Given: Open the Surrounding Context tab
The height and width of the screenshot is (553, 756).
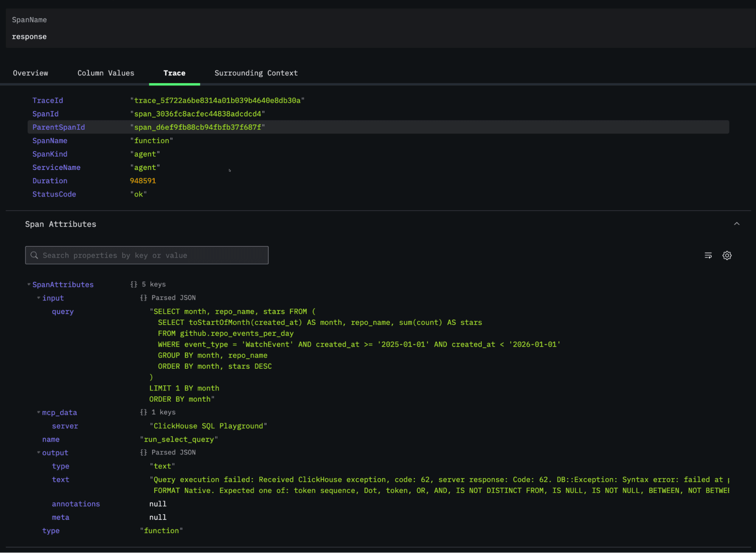Looking at the screenshot, I should (x=256, y=73).
